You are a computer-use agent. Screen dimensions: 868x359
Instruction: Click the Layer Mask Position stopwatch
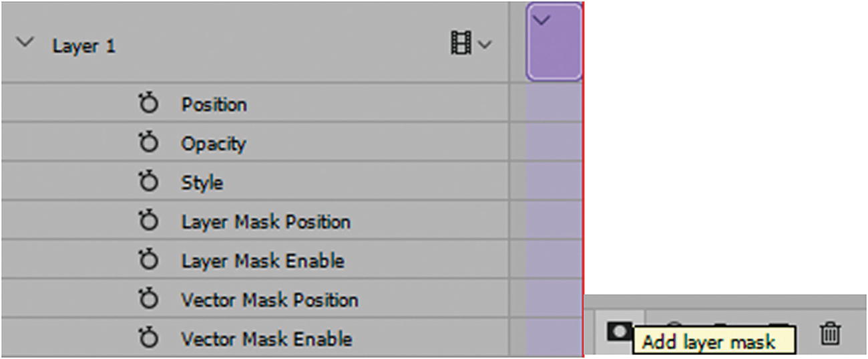[148, 221]
